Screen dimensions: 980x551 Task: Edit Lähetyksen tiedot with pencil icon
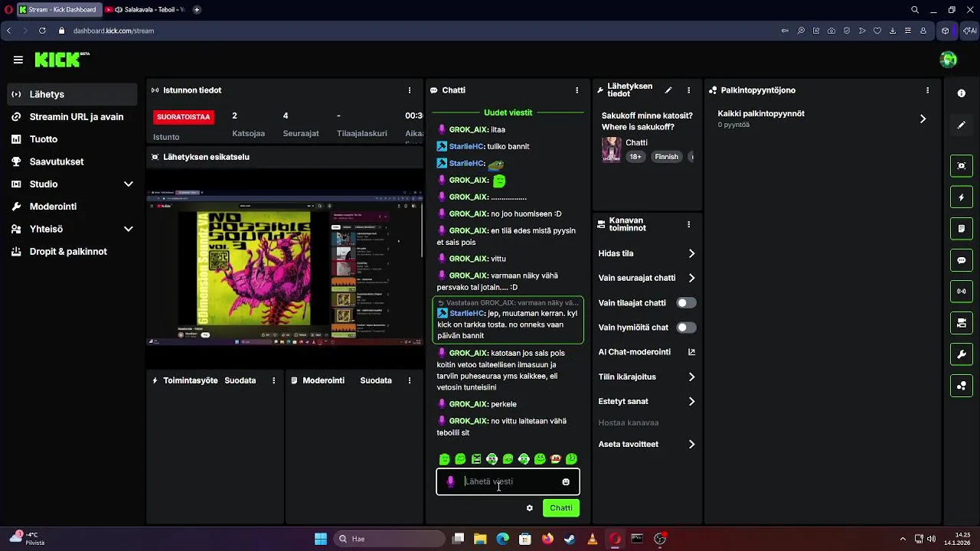(668, 90)
